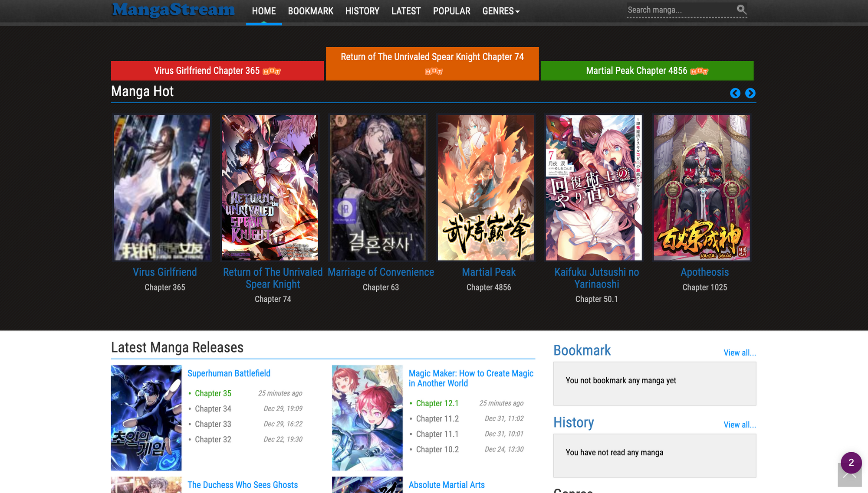Screen dimensions: 868x493
Task: Open Chapter 63 under Marriage of Convenience
Action: click(381, 287)
